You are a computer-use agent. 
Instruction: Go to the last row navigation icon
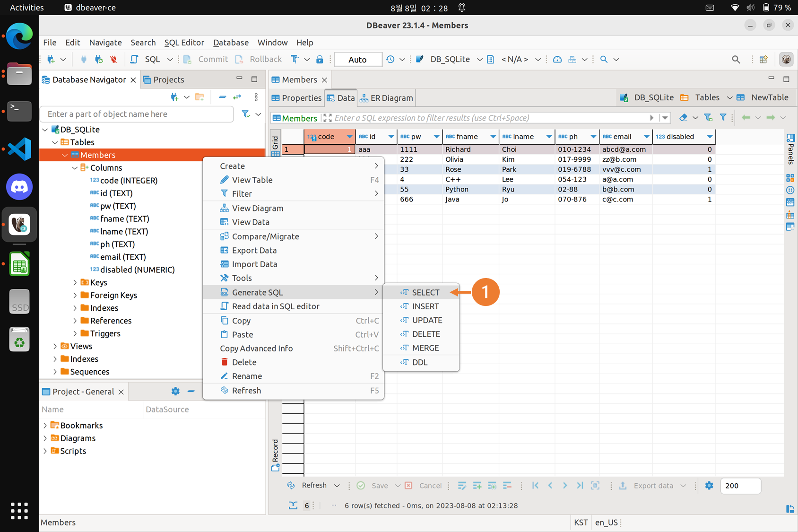pyautogui.click(x=580, y=485)
